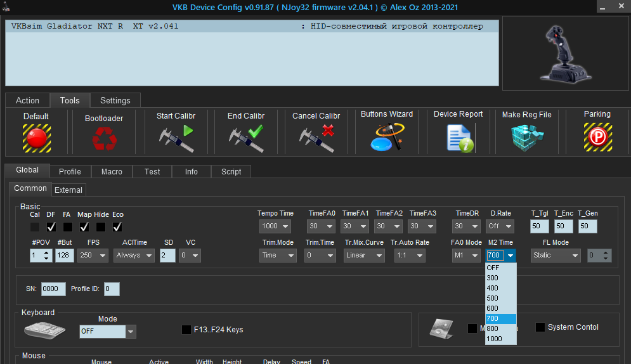Start calibration with Start Calibr icon
The image size is (631, 364).
tap(176, 137)
